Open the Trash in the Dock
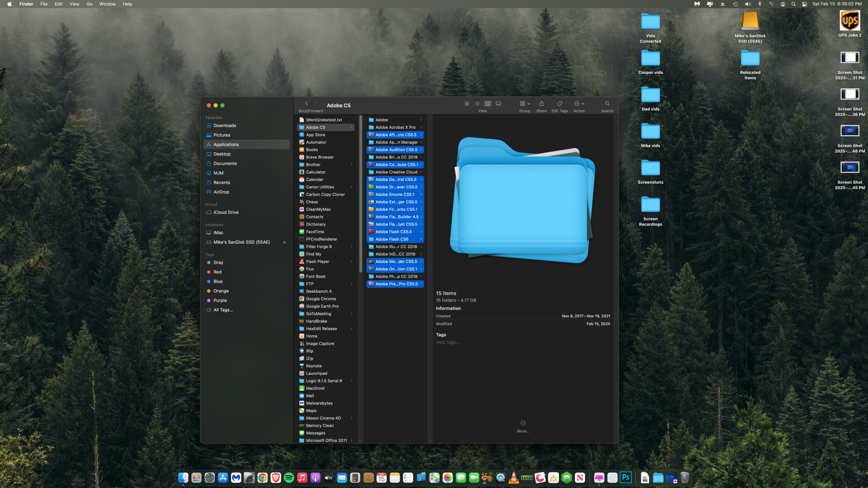The width and height of the screenshot is (868, 488). [x=684, y=478]
